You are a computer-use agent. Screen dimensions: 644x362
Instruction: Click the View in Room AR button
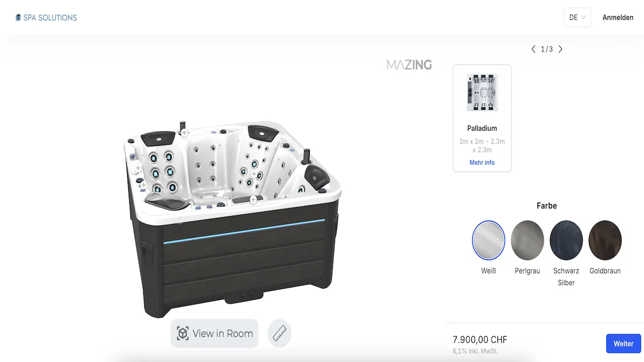coord(215,333)
